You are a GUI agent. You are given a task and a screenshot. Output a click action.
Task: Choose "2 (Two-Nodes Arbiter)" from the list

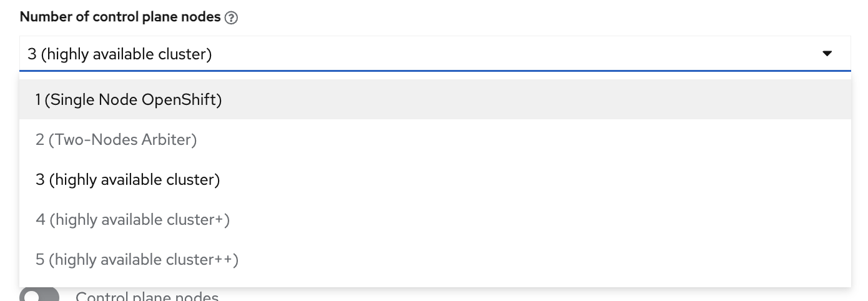(x=116, y=139)
